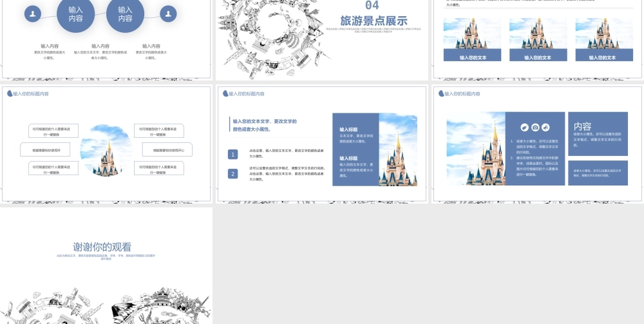The width and height of the screenshot is (644, 324).
Task: Click the rightmost person icon circle
Action: (x=168, y=14)
